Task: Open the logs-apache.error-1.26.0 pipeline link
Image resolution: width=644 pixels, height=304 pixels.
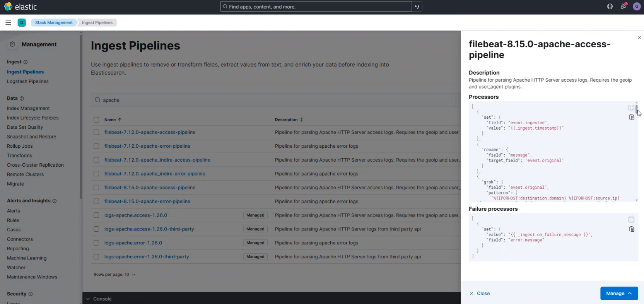Action: [x=133, y=243]
